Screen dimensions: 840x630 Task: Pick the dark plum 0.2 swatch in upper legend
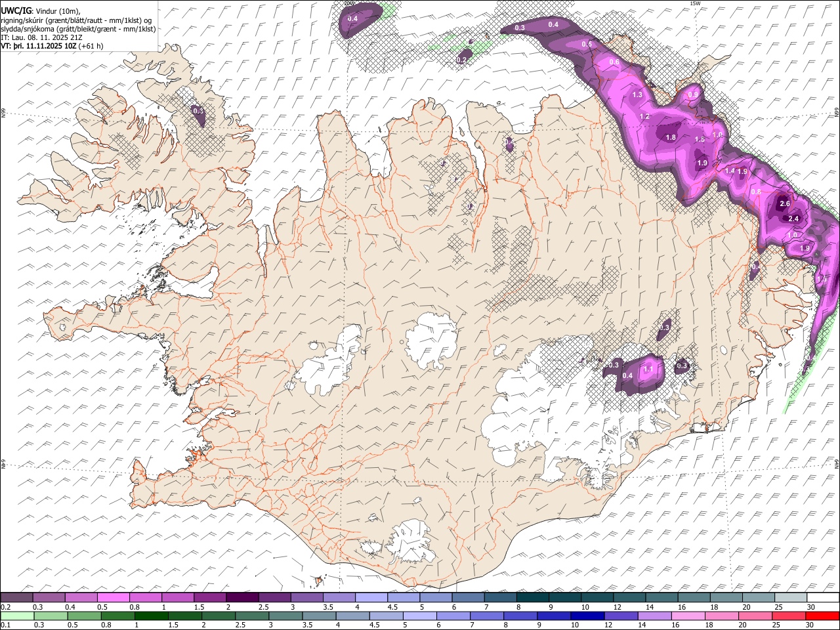pos(17,598)
